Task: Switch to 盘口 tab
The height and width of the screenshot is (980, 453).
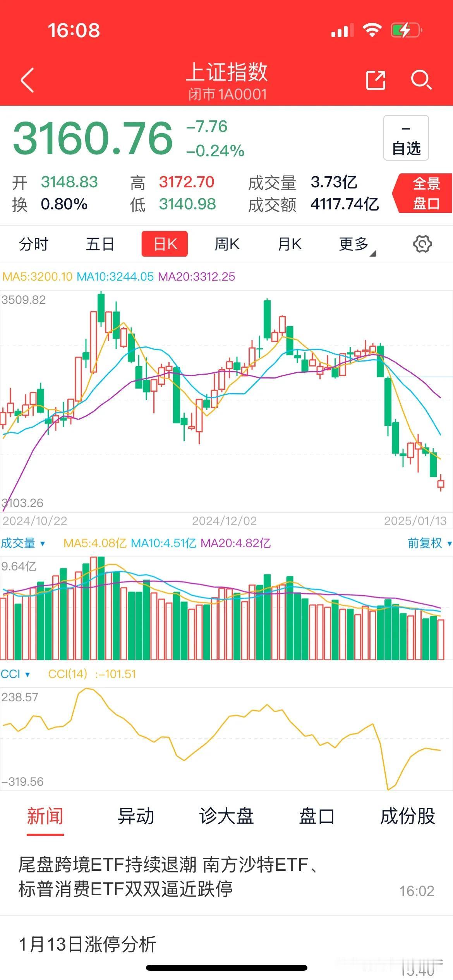Action: (x=316, y=816)
